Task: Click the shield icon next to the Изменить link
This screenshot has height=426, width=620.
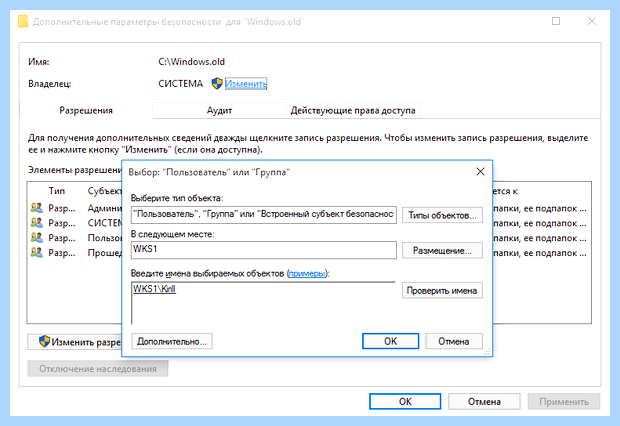Action: point(217,83)
